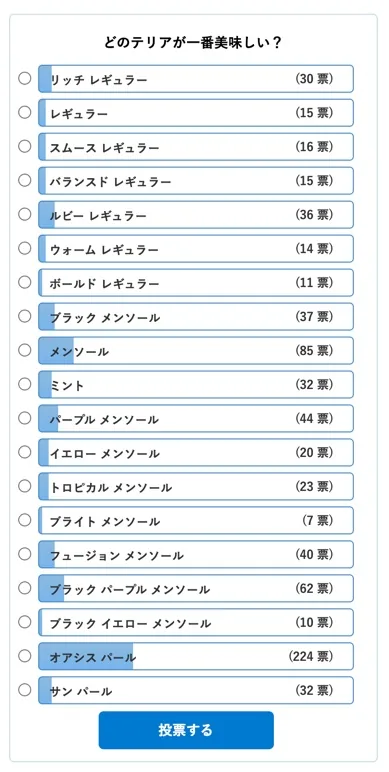Choose ウォーム レギュラー radio button
The height and width of the screenshot is (772, 389).
25,248
